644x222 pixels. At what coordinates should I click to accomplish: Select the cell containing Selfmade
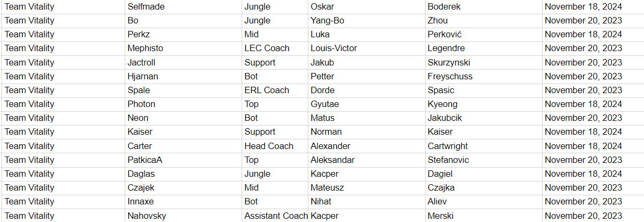[183, 7]
